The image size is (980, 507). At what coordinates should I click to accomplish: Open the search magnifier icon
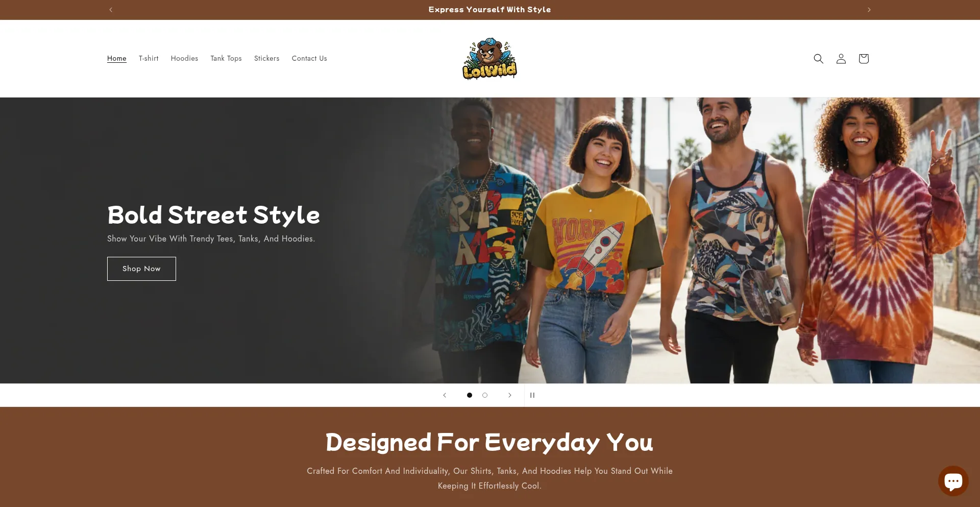[x=818, y=59]
